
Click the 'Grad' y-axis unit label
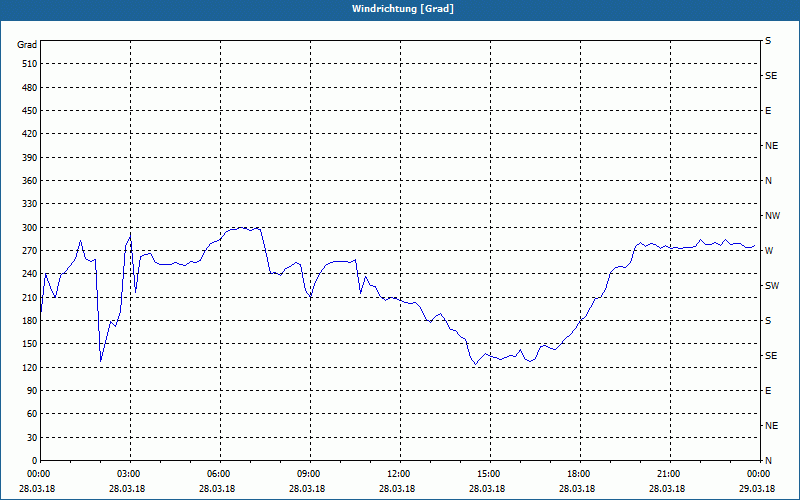point(27,45)
